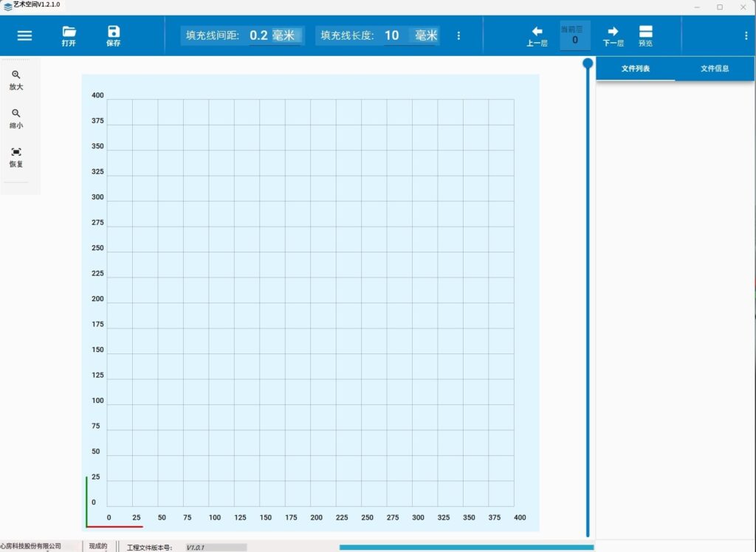Image resolution: width=756 pixels, height=552 pixels.
Task: Click the 400 label on vertical axis
Action: (97, 95)
